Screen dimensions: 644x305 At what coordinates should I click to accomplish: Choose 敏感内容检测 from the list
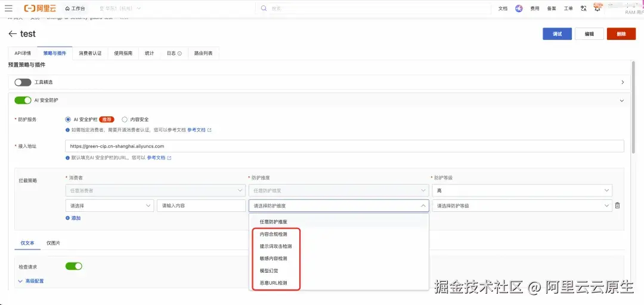(x=339, y=258)
